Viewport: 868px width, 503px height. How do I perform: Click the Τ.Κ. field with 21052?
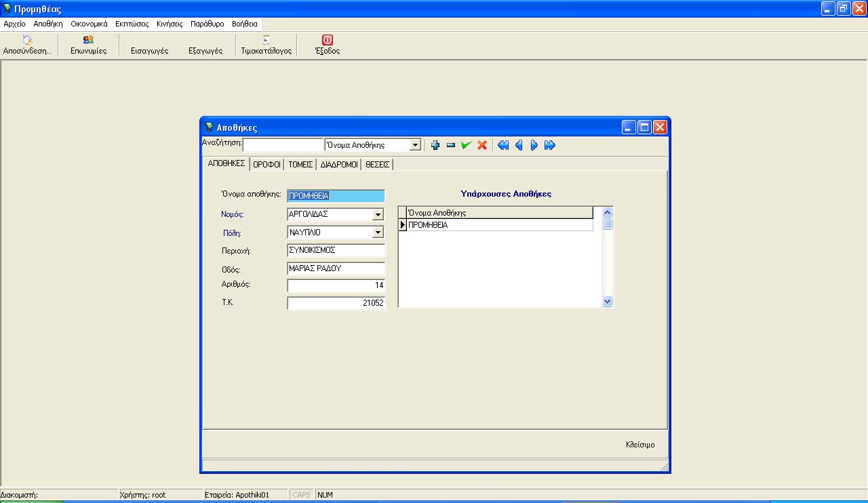(336, 303)
